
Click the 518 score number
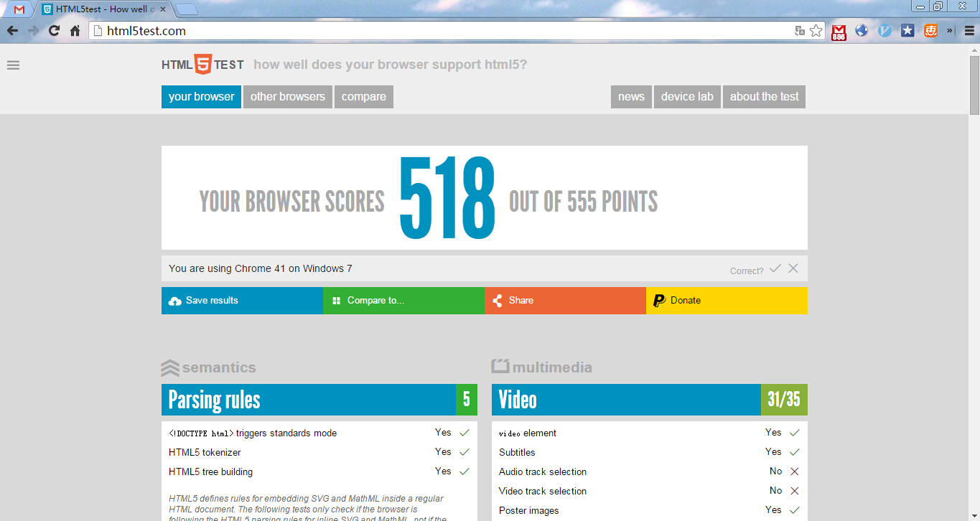pyautogui.click(x=447, y=199)
